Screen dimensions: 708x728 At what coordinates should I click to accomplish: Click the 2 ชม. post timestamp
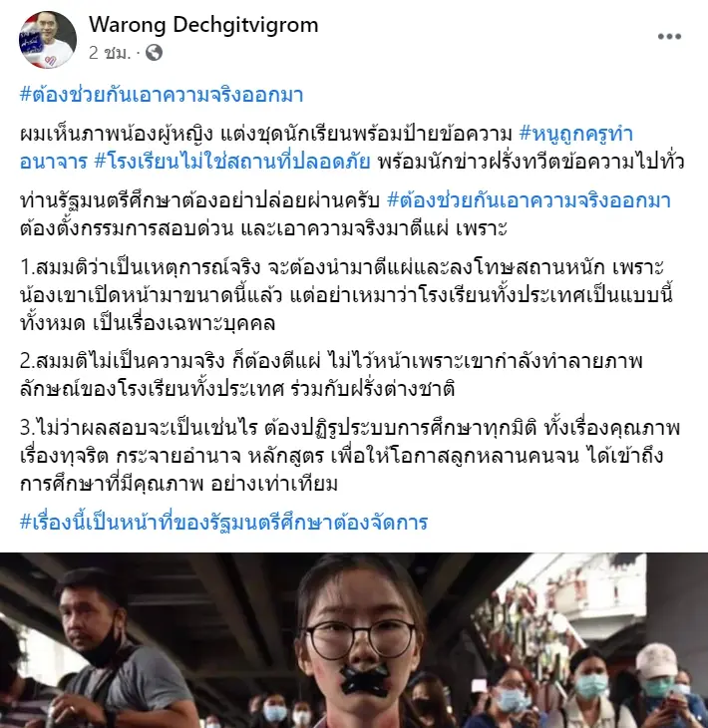click(x=110, y=53)
